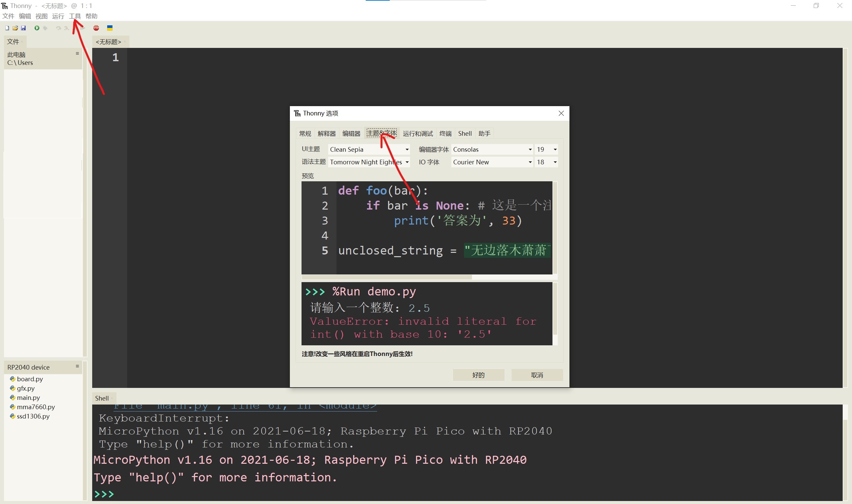Click the Python icon beside board.py

pyautogui.click(x=13, y=379)
